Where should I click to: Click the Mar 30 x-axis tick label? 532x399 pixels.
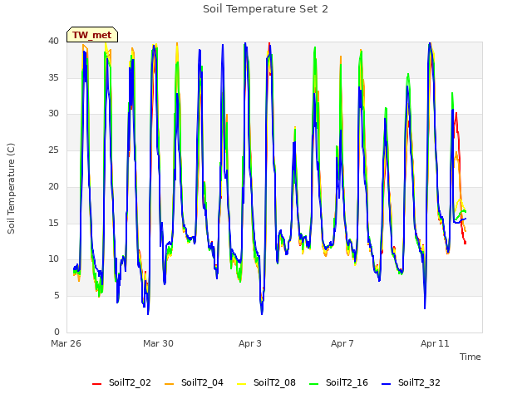[x=158, y=343]
